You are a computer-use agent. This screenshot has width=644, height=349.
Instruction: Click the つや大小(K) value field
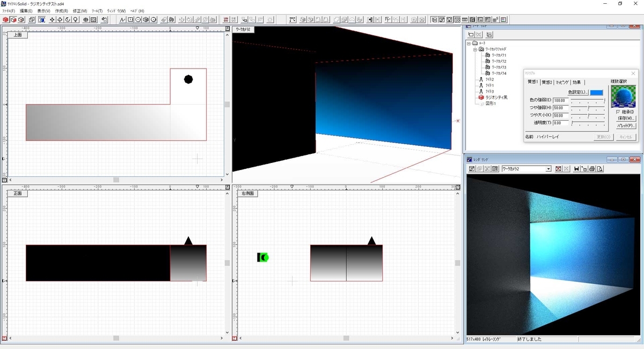coord(561,115)
